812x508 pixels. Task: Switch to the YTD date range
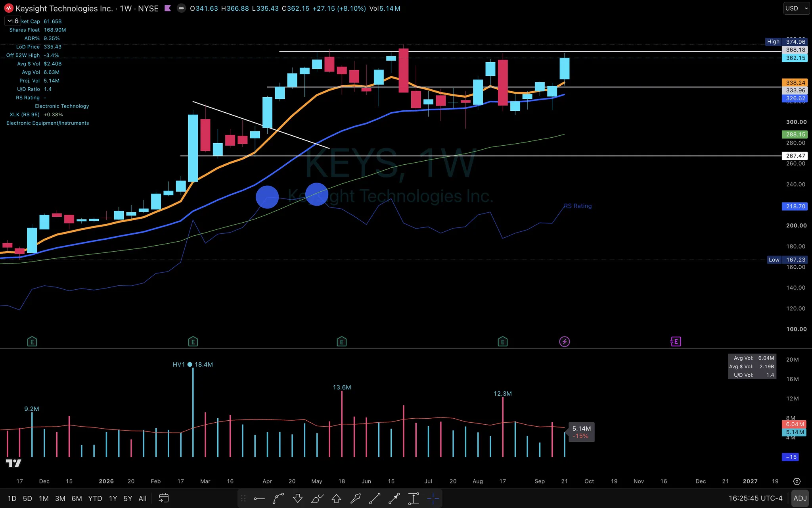[95, 498]
